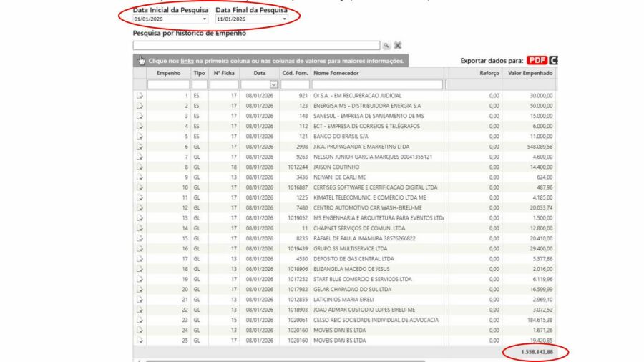The width and height of the screenshot is (644, 362).
Task: Open document icon for NEIVANI DE CARLI row
Action: [140, 177]
